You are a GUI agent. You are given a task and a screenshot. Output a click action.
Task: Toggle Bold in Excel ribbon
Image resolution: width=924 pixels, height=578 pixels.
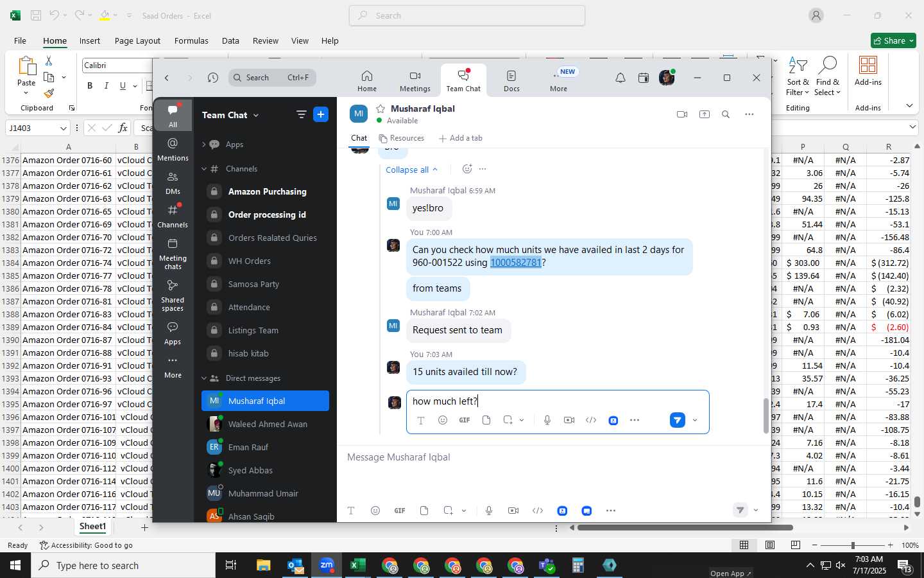pyautogui.click(x=90, y=85)
